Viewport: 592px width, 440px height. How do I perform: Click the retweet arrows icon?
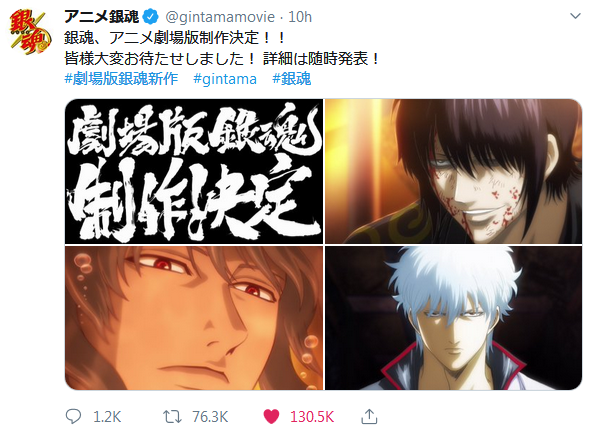click(173, 417)
